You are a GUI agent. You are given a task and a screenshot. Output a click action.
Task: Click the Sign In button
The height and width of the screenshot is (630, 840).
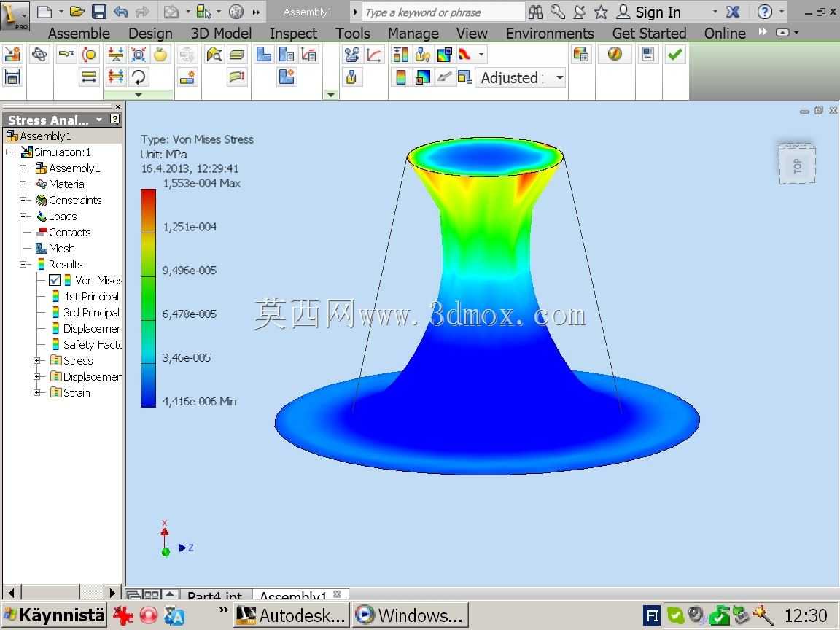point(649,12)
